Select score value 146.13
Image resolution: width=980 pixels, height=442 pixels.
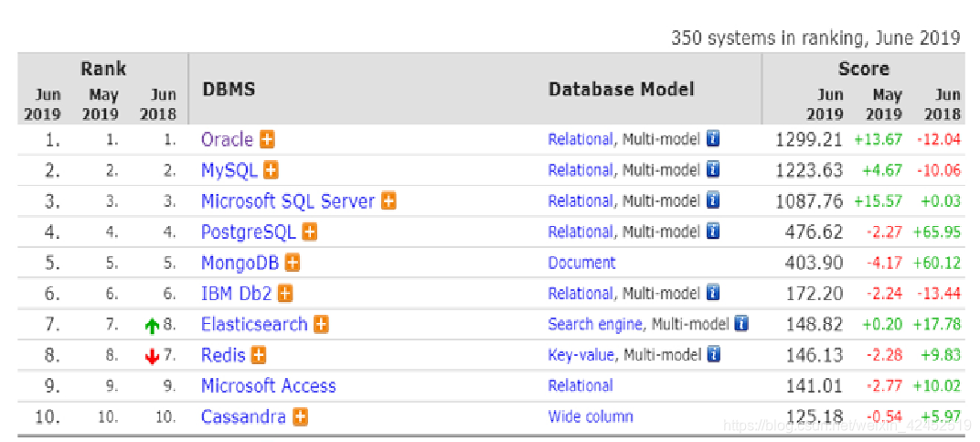pyautogui.click(x=815, y=355)
